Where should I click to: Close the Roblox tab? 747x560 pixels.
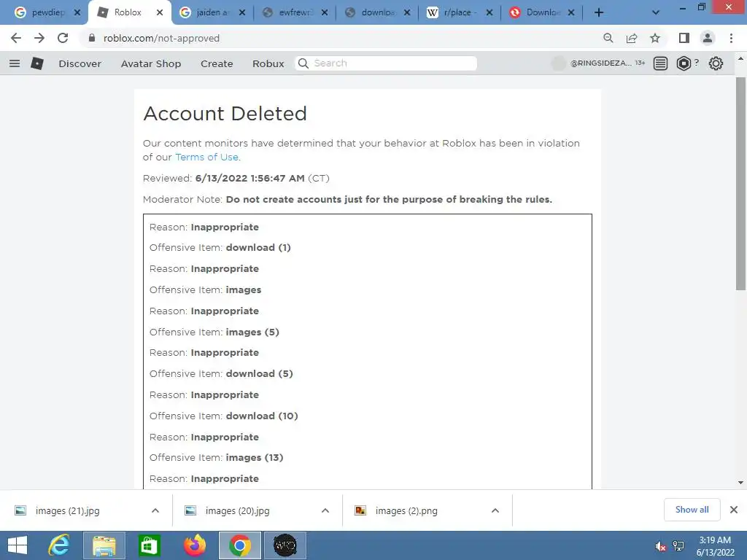[160, 12]
